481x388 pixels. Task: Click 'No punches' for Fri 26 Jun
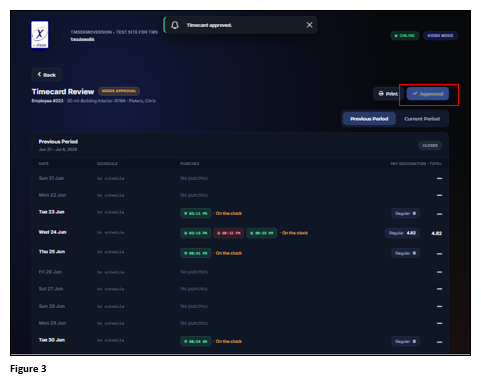pos(194,272)
